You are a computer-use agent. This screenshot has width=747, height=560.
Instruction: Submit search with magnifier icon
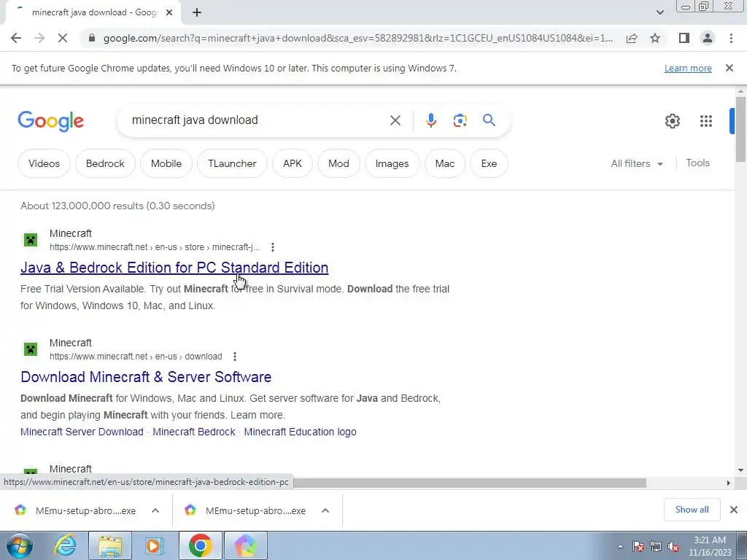[x=489, y=120]
